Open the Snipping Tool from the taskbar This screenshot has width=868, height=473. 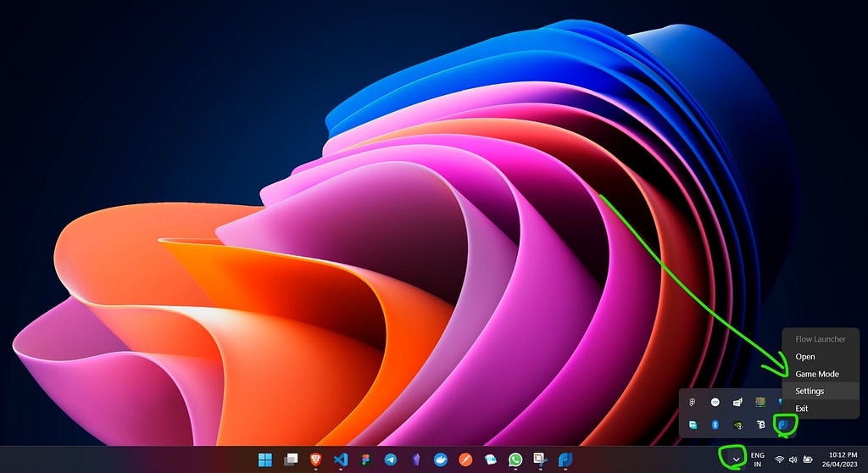pos(540,459)
